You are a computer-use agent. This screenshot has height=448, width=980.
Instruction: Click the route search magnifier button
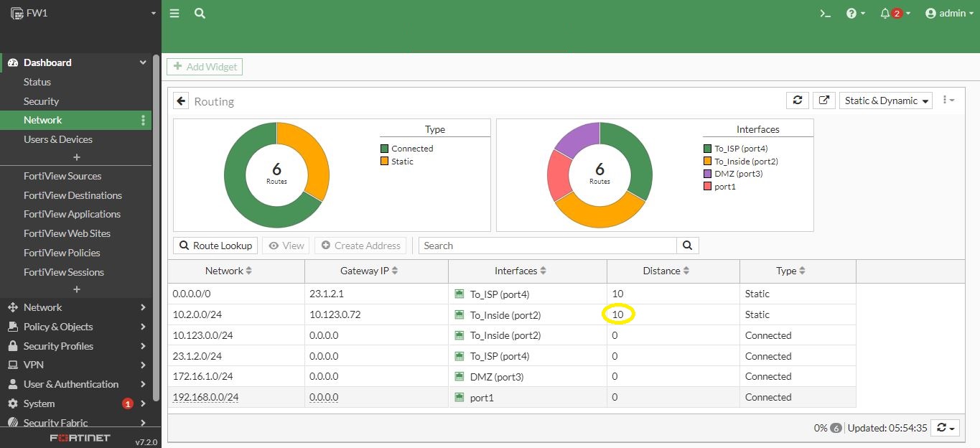pos(687,246)
